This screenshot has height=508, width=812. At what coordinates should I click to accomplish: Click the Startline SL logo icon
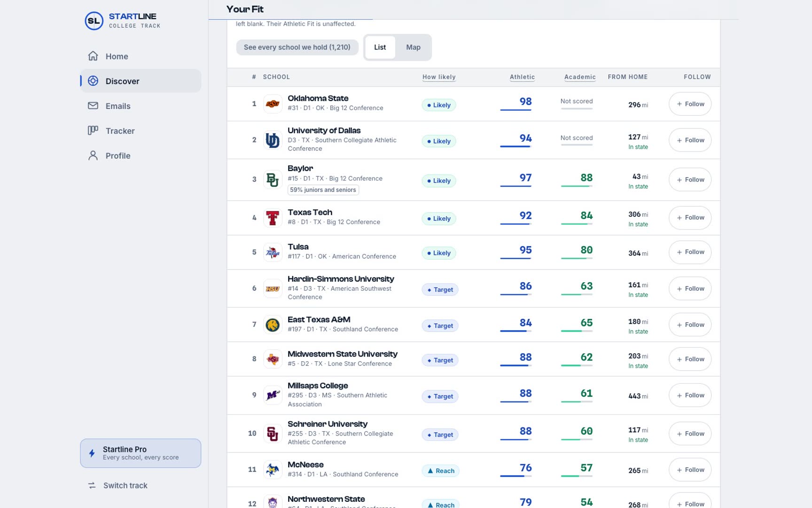pyautogui.click(x=94, y=21)
